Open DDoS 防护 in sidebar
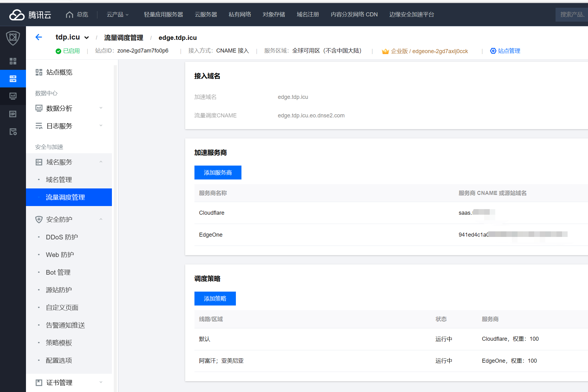The image size is (588, 392). pos(62,237)
